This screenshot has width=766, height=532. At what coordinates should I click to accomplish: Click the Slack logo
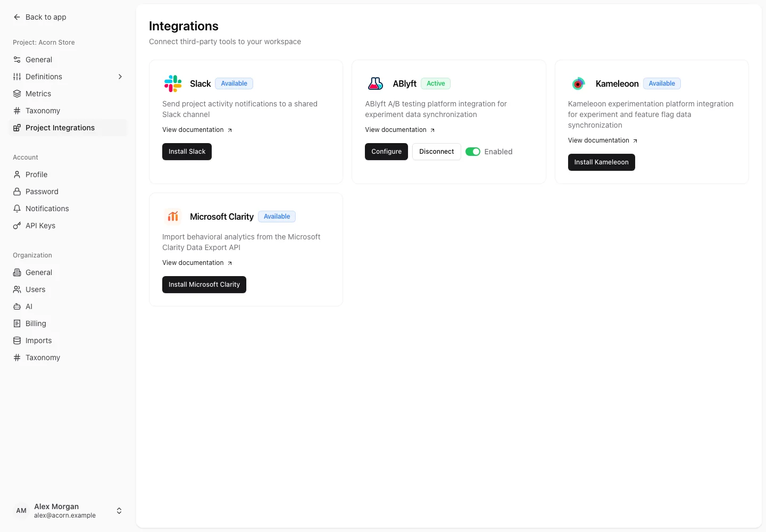coord(173,84)
